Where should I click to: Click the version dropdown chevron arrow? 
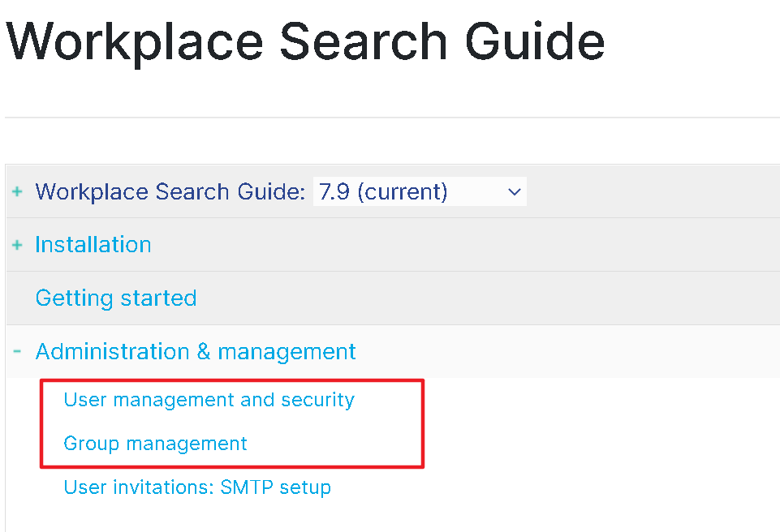[x=513, y=192]
